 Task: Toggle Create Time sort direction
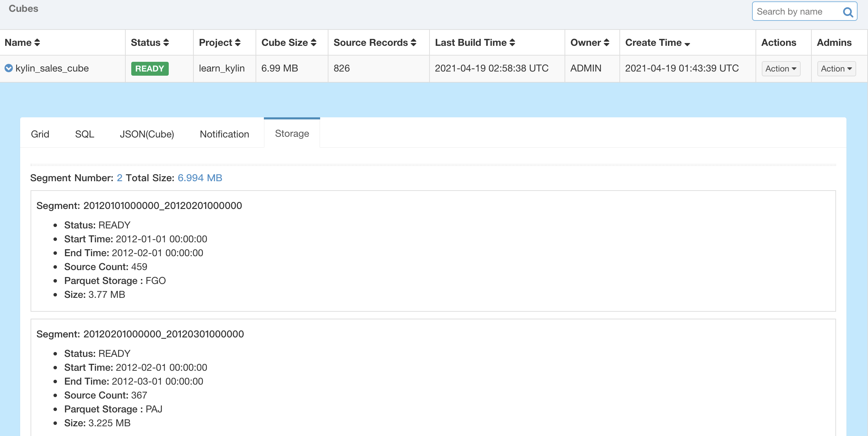pyautogui.click(x=687, y=43)
